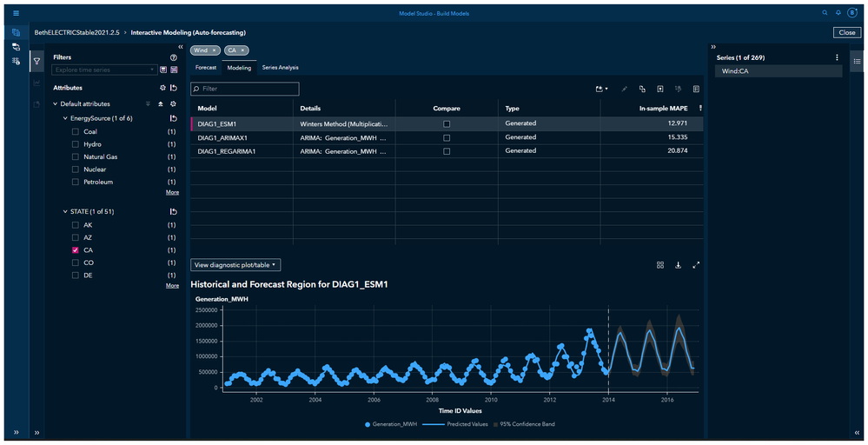Open the Series panel three-dot menu
This screenshot has height=445, width=868.
(x=837, y=57)
